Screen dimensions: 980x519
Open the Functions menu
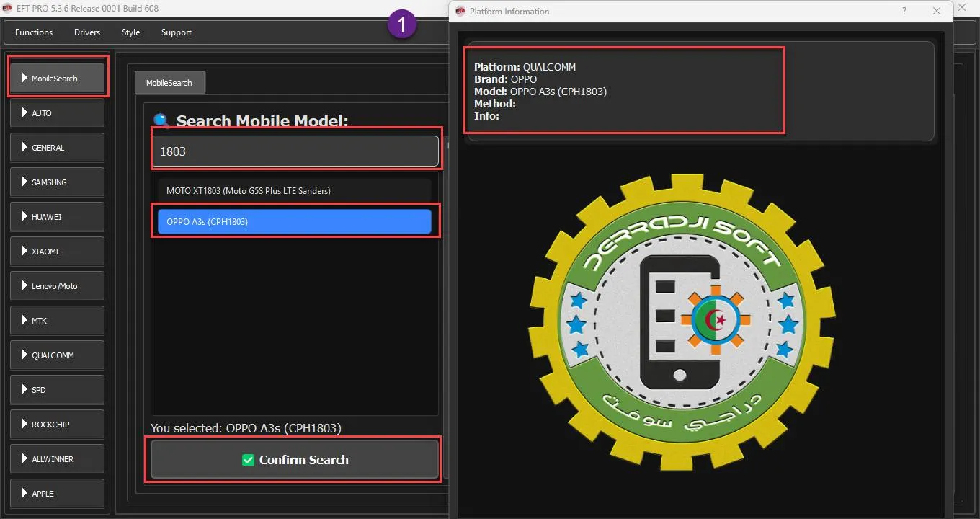point(34,32)
